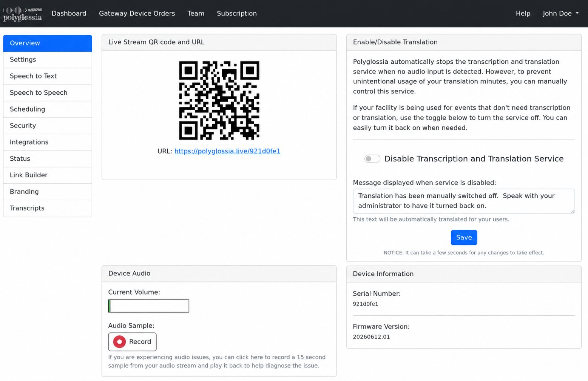Click the Audio Sample label

pyautogui.click(x=131, y=326)
